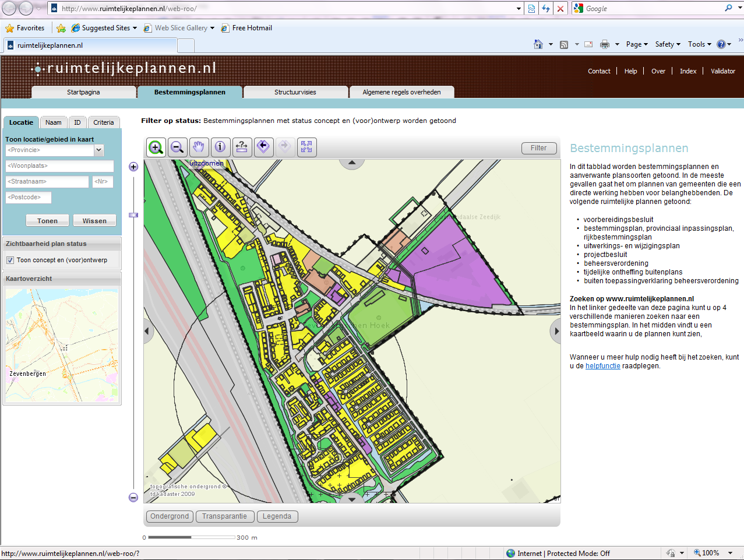Screen dimensions: 744x560
Task: Select the zoom in magnifier tool
Action: [x=155, y=147]
